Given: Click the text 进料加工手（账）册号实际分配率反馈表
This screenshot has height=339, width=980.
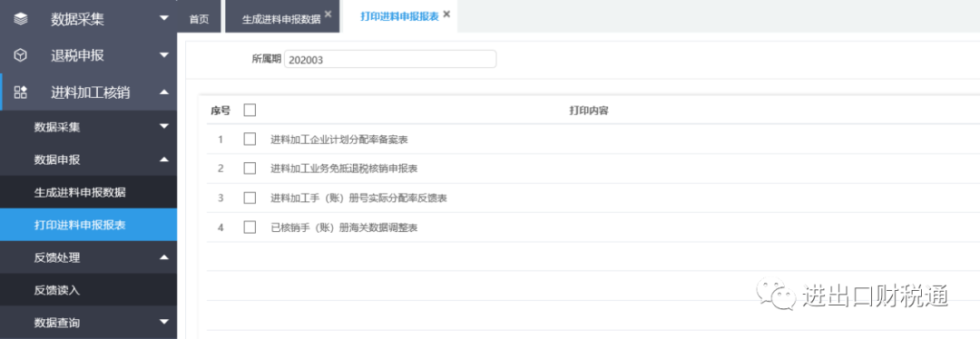Looking at the screenshot, I should [358, 198].
